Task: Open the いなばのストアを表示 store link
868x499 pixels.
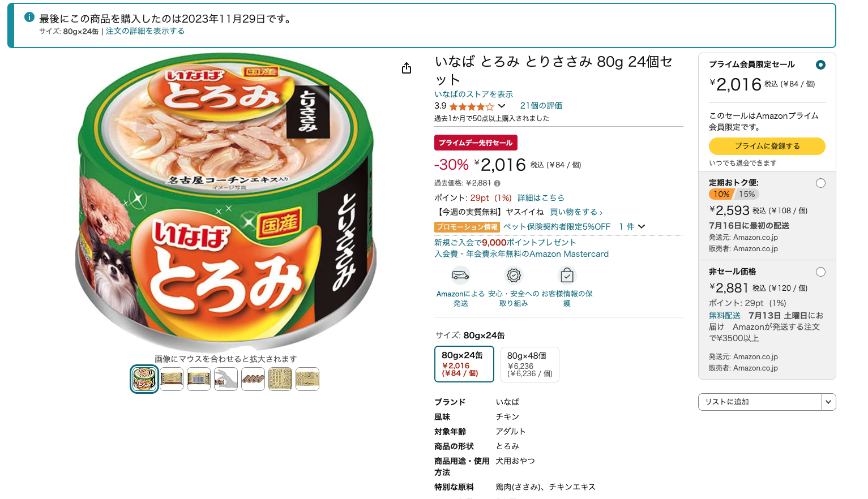Action: [x=473, y=94]
